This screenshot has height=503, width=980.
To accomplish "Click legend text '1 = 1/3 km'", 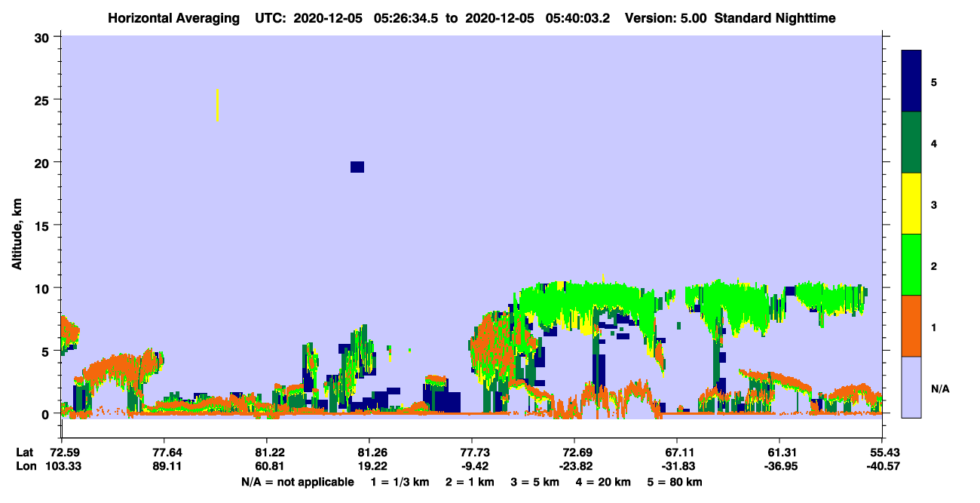I will pyautogui.click(x=400, y=482).
